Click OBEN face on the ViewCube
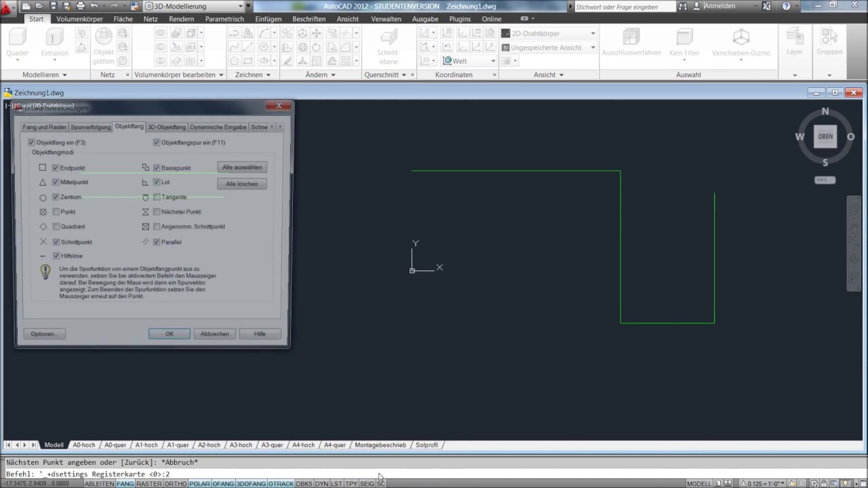 click(825, 136)
